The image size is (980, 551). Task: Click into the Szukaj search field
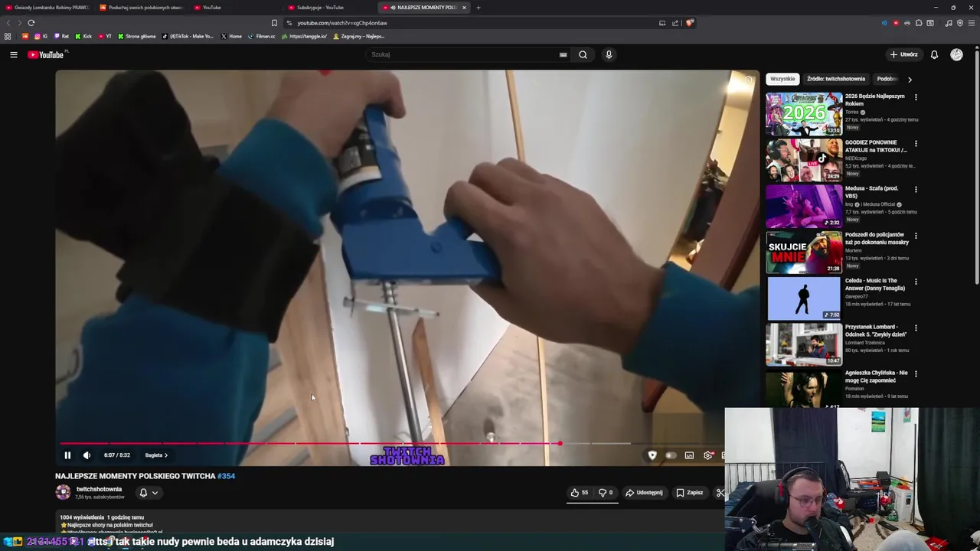pyautogui.click(x=463, y=54)
